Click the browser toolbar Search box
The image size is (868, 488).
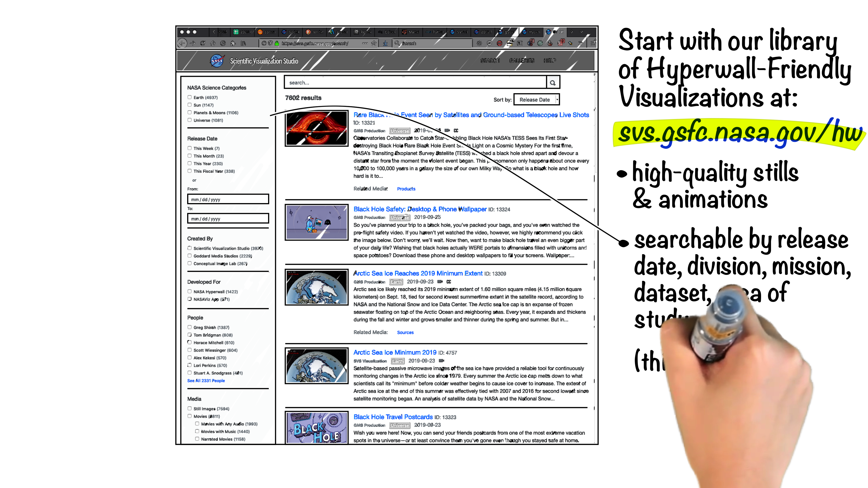point(432,43)
